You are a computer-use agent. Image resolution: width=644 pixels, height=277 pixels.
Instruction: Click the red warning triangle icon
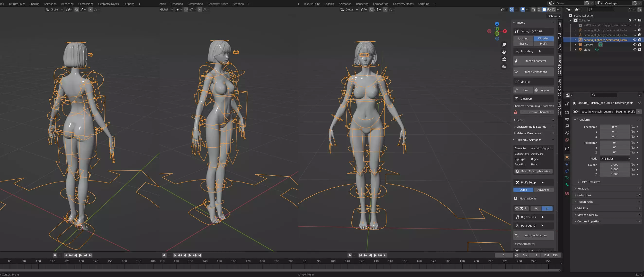pos(516,112)
